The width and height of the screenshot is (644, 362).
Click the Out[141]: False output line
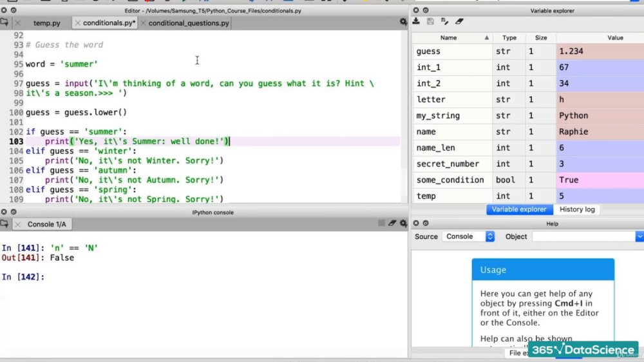pyautogui.click(x=38, y=258)
